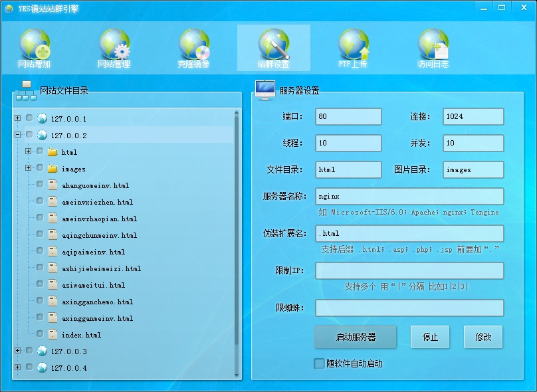Click the 线程 input field
This screenshot has height=392, width=537.
(348, 143)
